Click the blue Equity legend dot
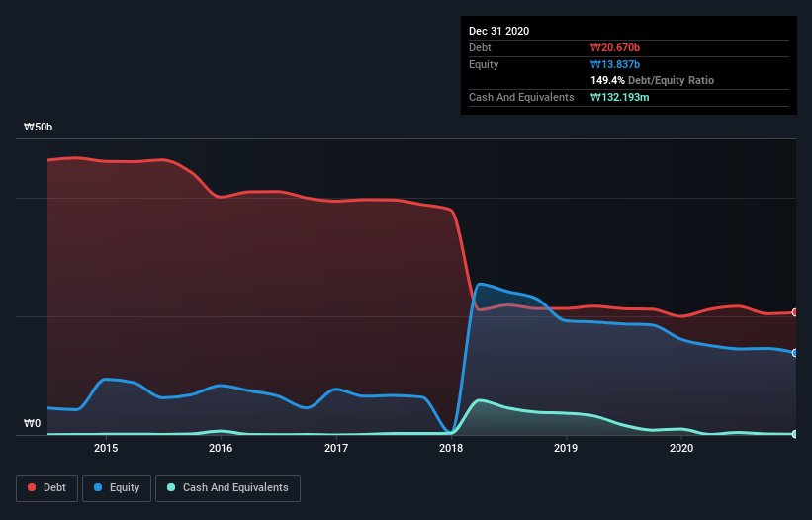812x520 pixels. [98, 487]
